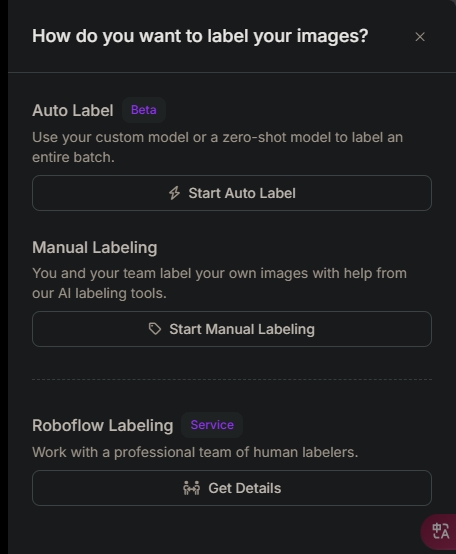This screenshot has width=456, height=554.
Task: Select the Auto Label section heading
Action: coord(73,110)
